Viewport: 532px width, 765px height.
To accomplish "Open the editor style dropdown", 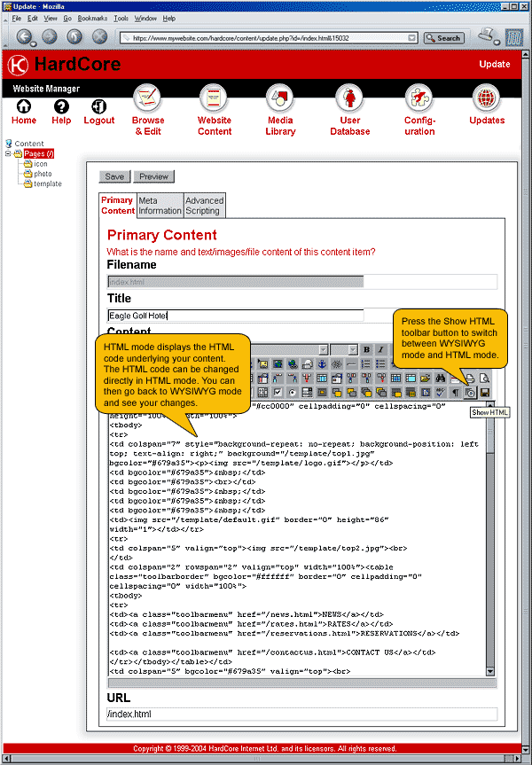I will click(x=323, y=349).
